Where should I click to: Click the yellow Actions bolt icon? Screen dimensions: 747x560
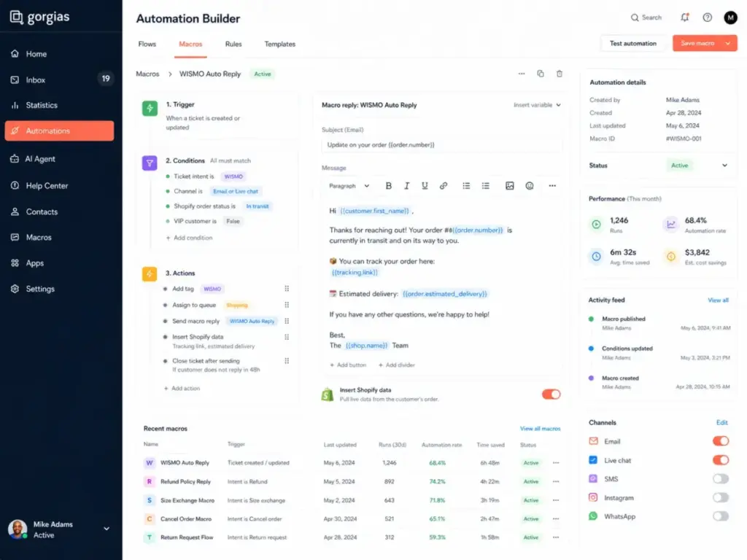150,274
